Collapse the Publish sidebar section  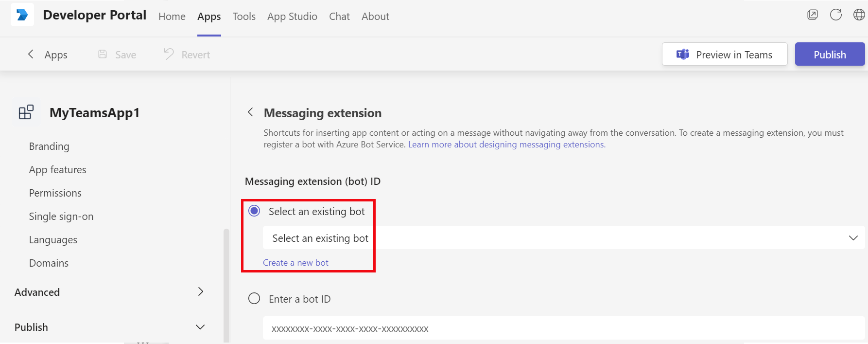(200, 327)
